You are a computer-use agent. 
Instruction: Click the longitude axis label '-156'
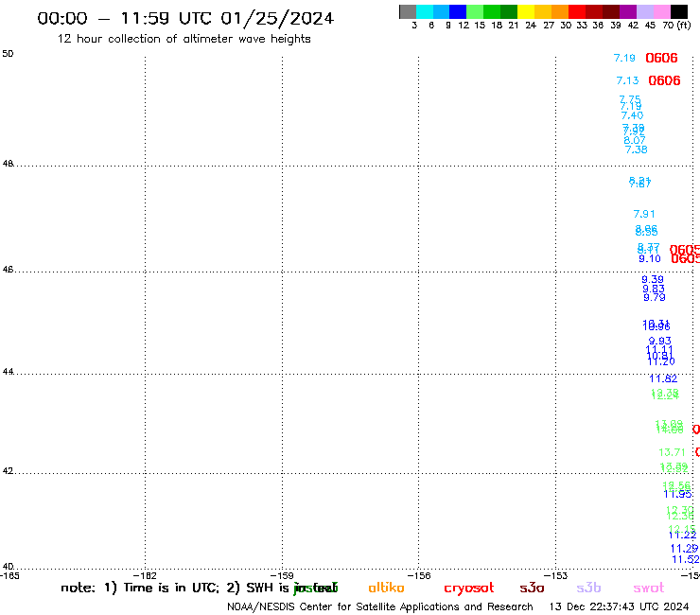419,576
